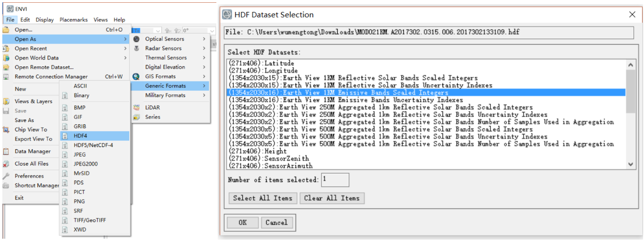Click the Binary format file icon
Viewport: 644px width, 241px height.
click(65, 95)
